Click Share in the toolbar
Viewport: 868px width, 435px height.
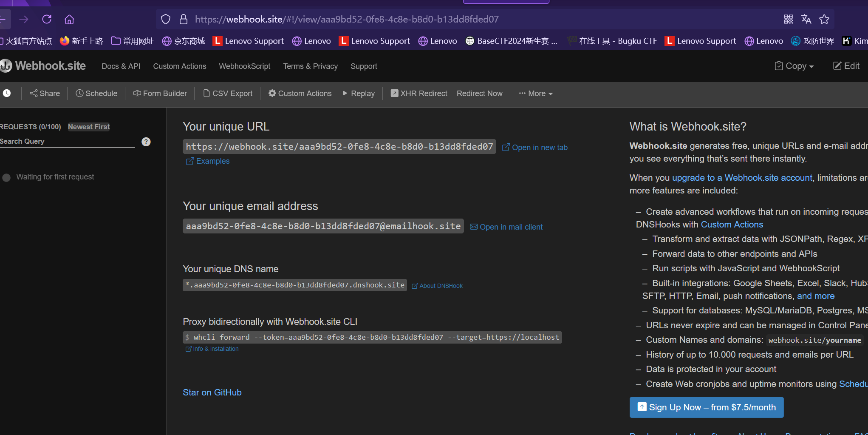click(x=45, y=93)
